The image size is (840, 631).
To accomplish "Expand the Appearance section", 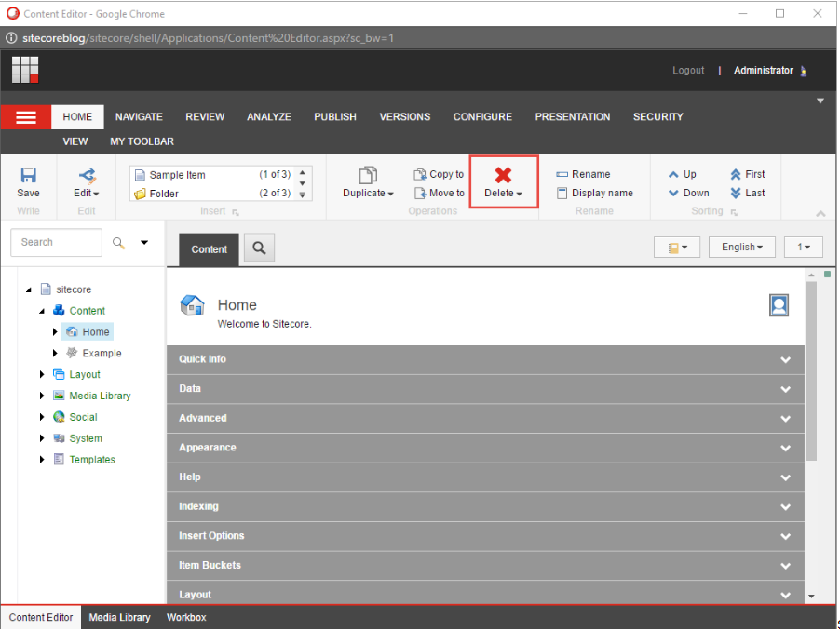I will click(x=485, y=448).
